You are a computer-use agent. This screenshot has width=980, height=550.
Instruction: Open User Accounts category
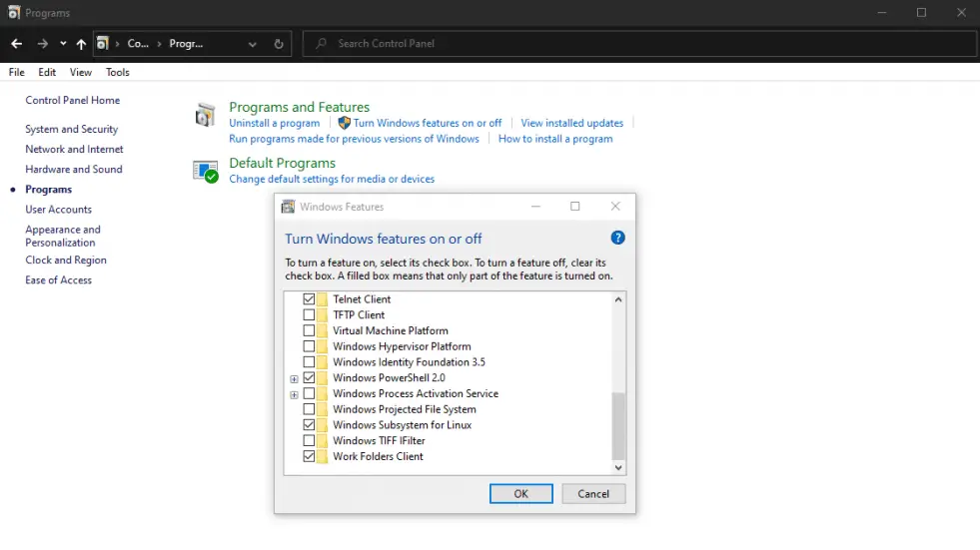58,210
